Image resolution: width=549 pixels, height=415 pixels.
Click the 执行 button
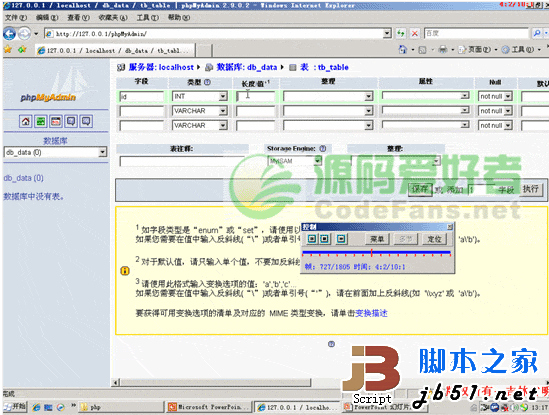point(531,189)
